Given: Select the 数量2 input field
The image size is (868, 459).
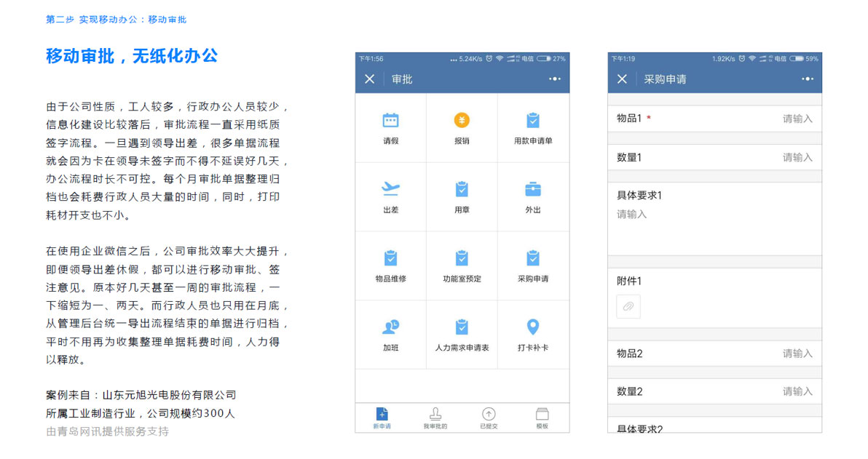Looking at the screenshot, I should pos(714,391).
